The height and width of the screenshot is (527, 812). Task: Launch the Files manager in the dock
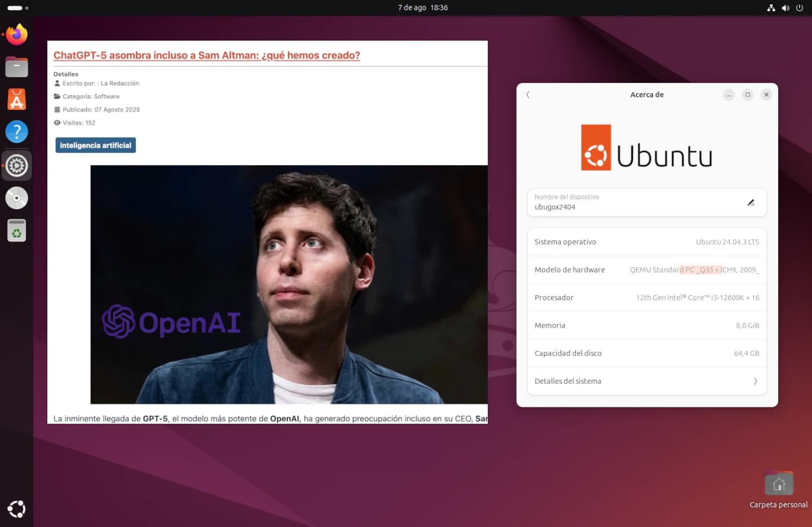pyautogui.click(x=16, y=67)
